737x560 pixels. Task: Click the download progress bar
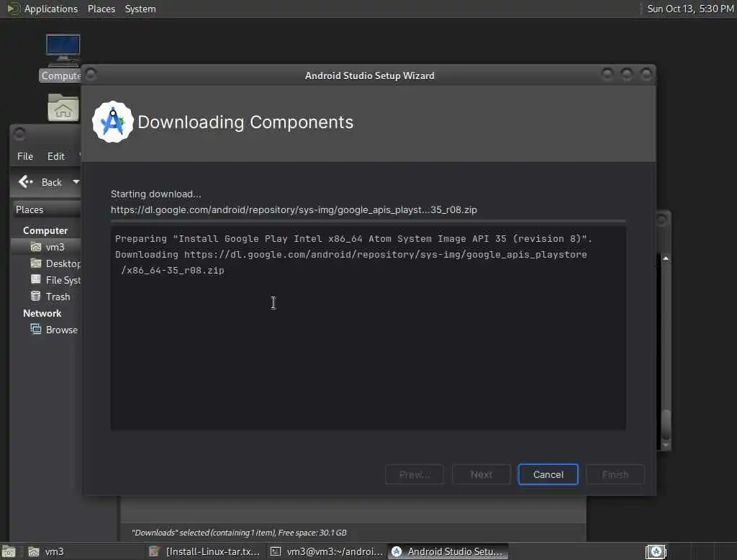click(x=368, y=220)
